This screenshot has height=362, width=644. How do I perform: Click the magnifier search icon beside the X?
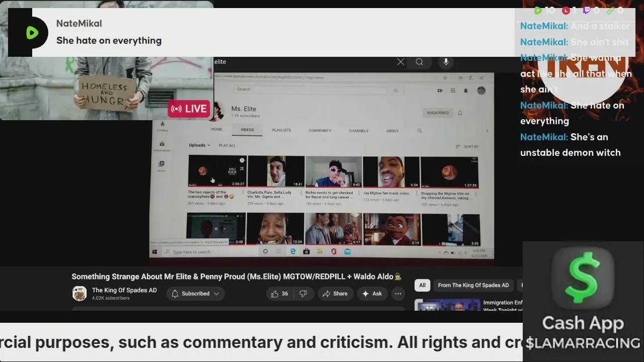click(x=419, y=62)
